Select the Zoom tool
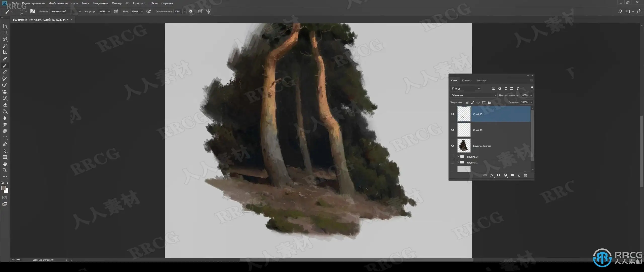The height and width of the screenshot is (272, 644). tap(5, 170)
